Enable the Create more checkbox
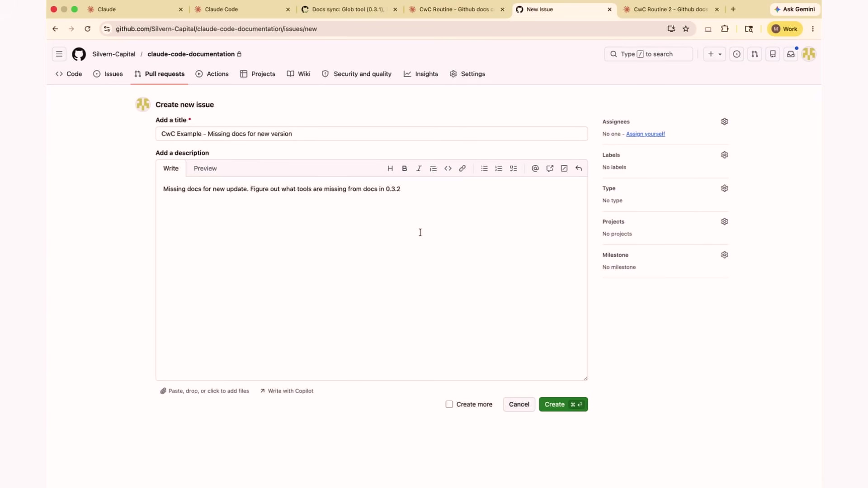Image resolution: width=868 pixels, height=488 pixels. coord(449,404)
